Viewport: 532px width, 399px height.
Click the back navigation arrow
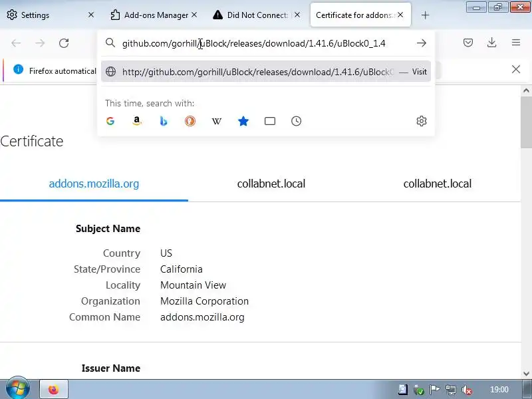click(x=16, y=43)
